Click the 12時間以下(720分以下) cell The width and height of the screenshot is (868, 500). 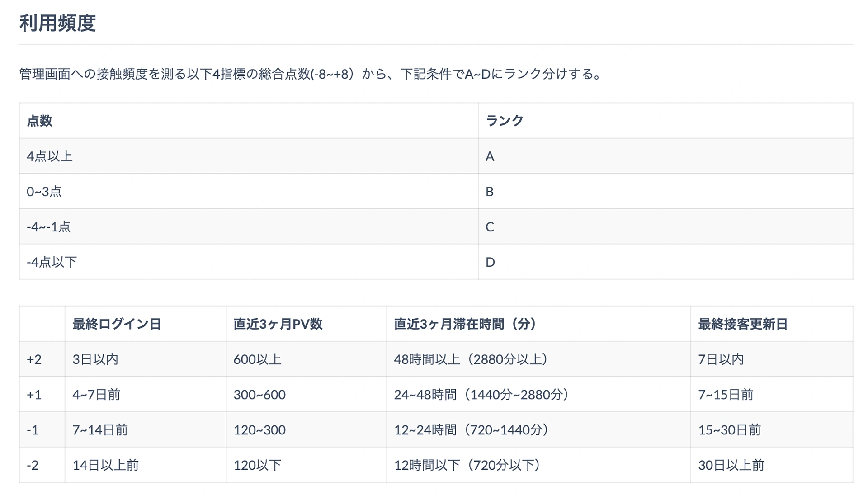(x=538, y=465)
